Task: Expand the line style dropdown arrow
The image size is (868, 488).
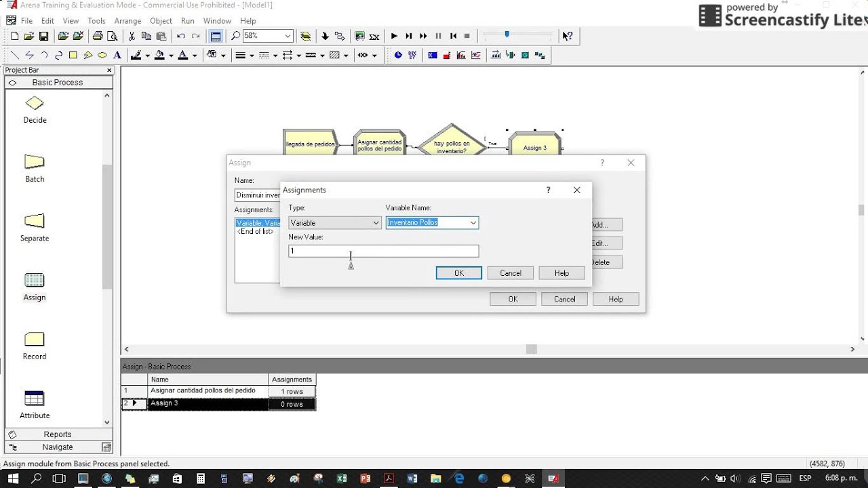Action: (x=275, y=56)
